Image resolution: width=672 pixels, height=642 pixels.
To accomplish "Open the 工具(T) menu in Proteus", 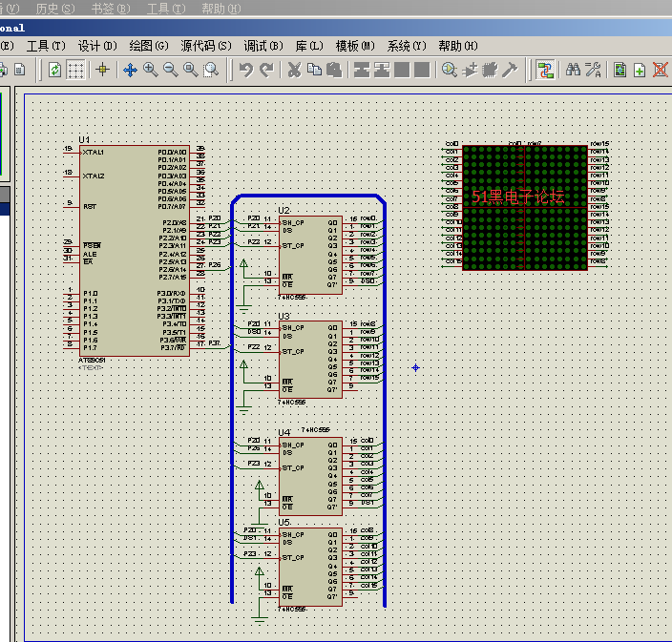I will [46, 46].
